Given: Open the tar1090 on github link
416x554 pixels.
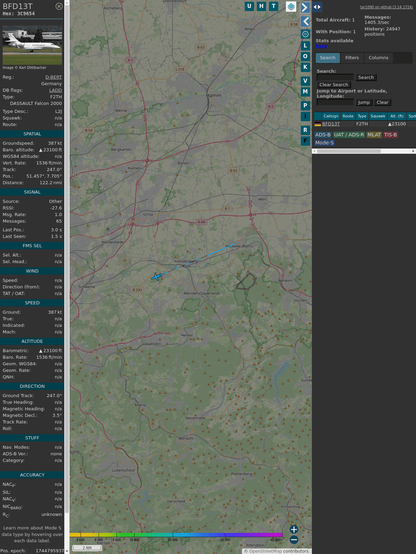Looking at the screenshot, I should [x=386, y=7].
